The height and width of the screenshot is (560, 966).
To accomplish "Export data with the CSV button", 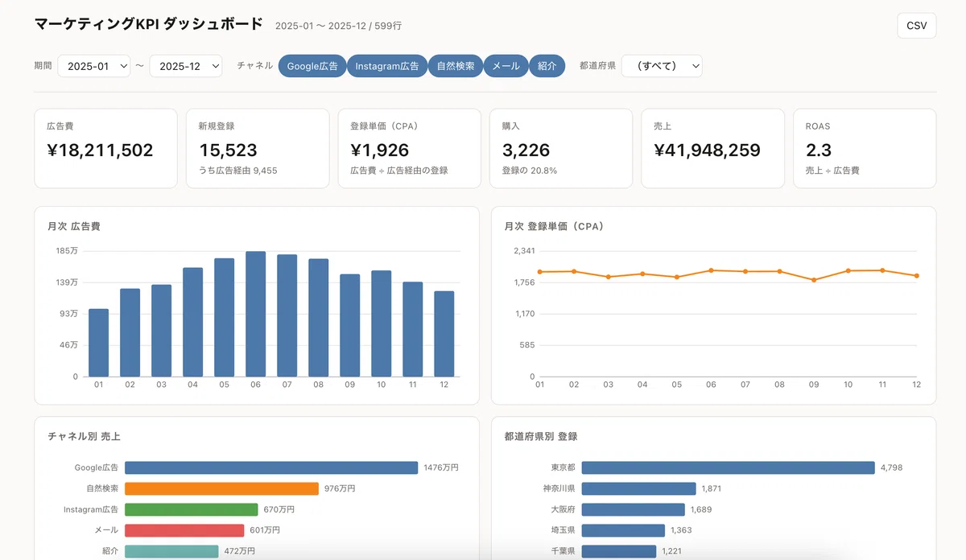I will [x=917, y=26].
